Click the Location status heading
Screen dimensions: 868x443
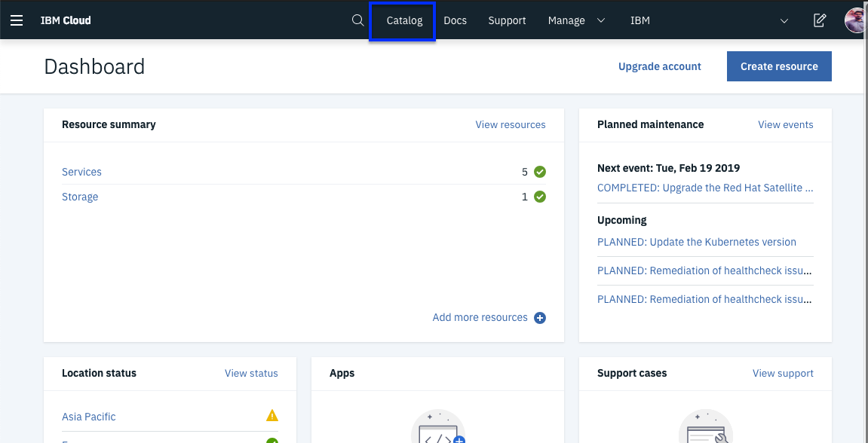99,374
